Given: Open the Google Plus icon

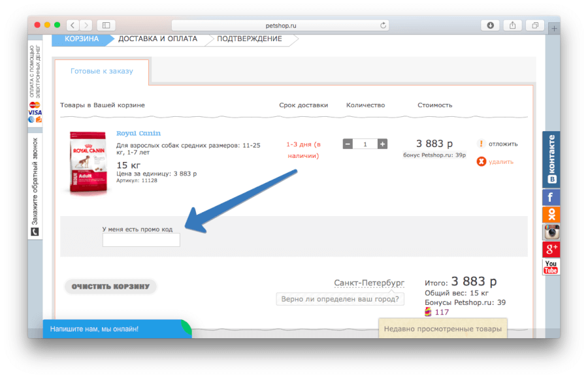Looking at the screenshot, I should coord(551,249).
